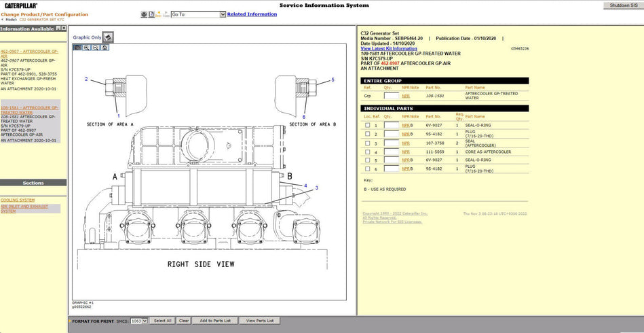Check the box for ref 1 Seal-O-Ring
The height and width of the screenshot is (333, 644).
pos(368,126)
